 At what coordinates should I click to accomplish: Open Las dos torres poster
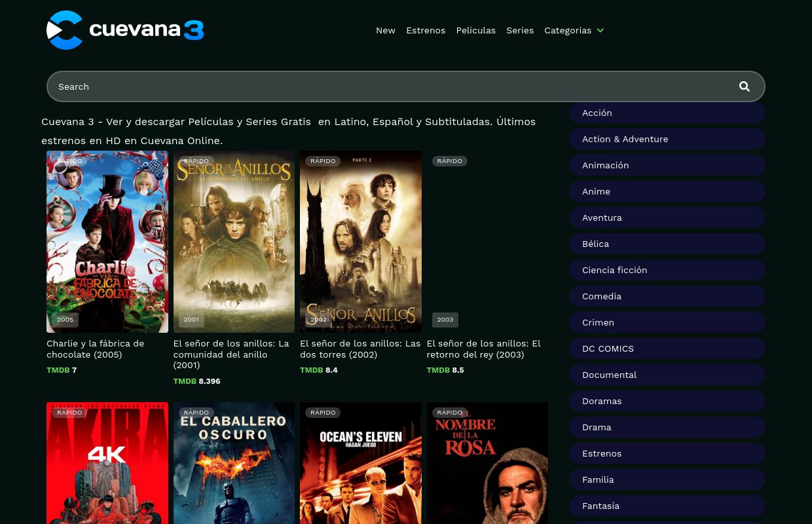(361, 242)
